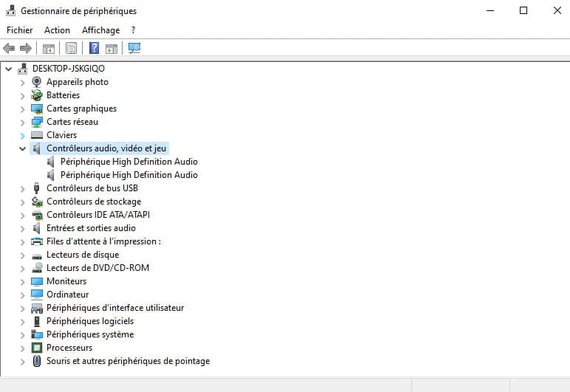This screenshot has height=392, width=570.
Task: Click the blue Help toolbar icon
Action: pos(95,48)
